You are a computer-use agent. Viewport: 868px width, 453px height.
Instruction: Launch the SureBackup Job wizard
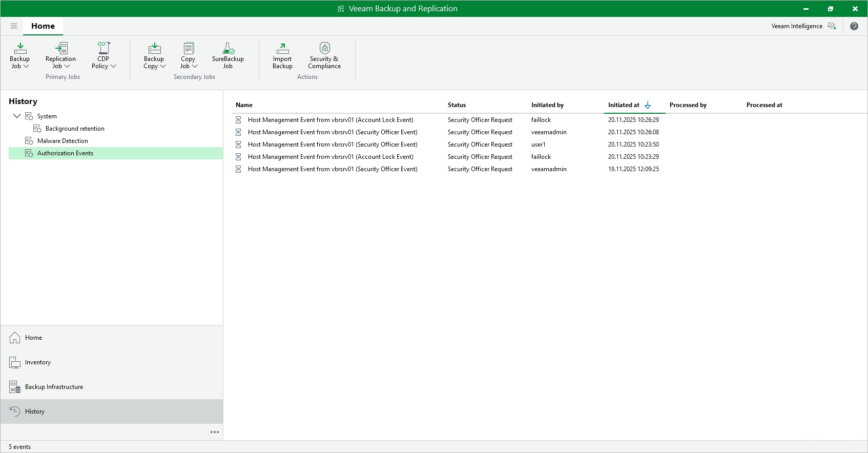coord(228,55)
